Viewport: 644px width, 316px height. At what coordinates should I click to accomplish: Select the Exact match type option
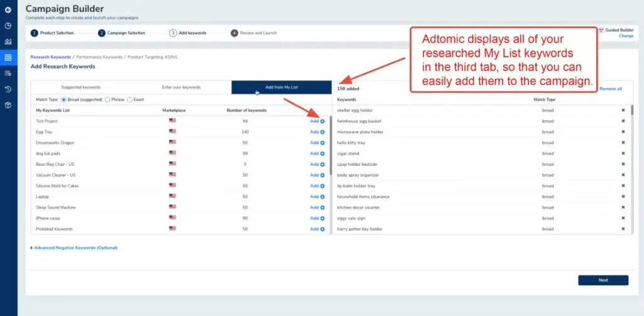point(130,99)
